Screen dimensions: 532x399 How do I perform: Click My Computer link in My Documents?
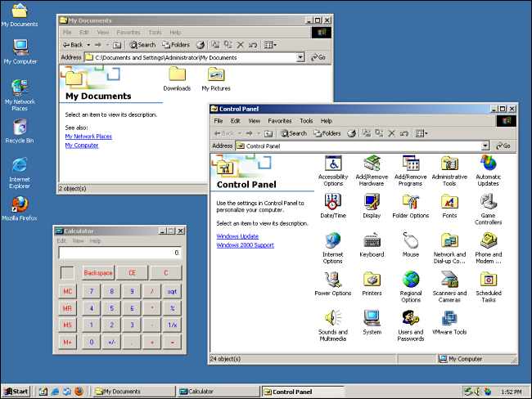[x=82, y=145]
